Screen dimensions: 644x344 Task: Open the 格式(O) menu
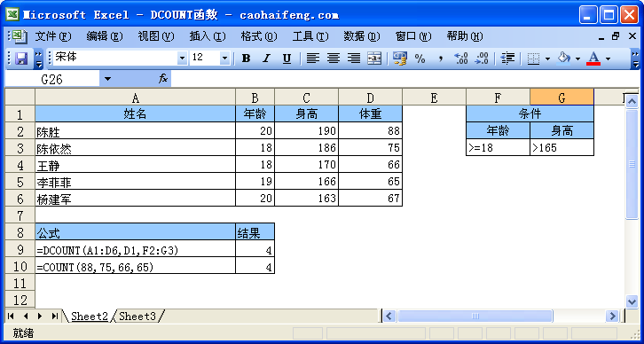click(259, 36)
